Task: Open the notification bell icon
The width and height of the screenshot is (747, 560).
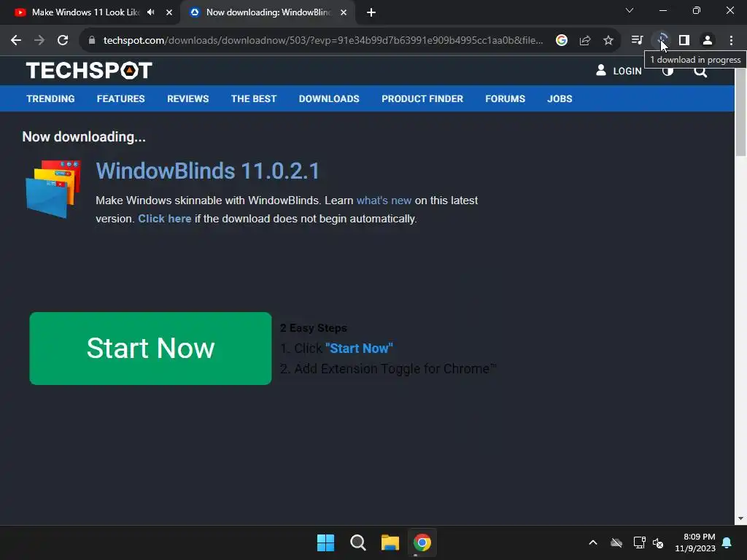Action: tap(727, 542)
